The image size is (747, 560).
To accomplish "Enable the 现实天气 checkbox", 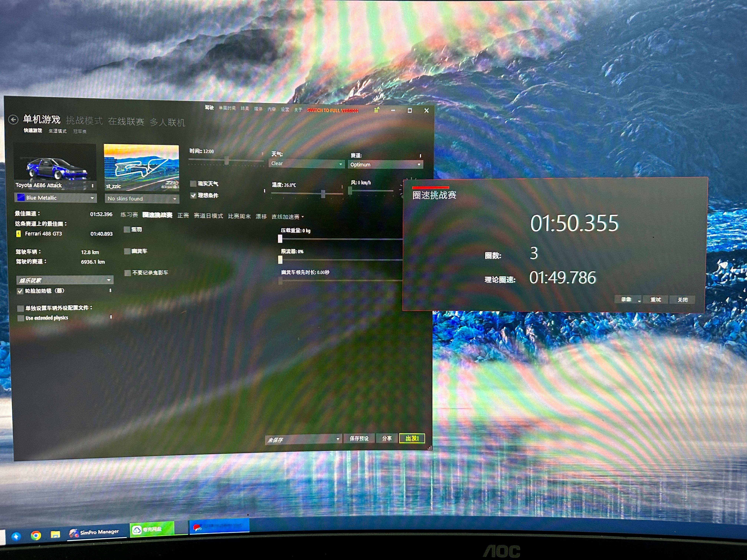I will click(x=193, y=184).
